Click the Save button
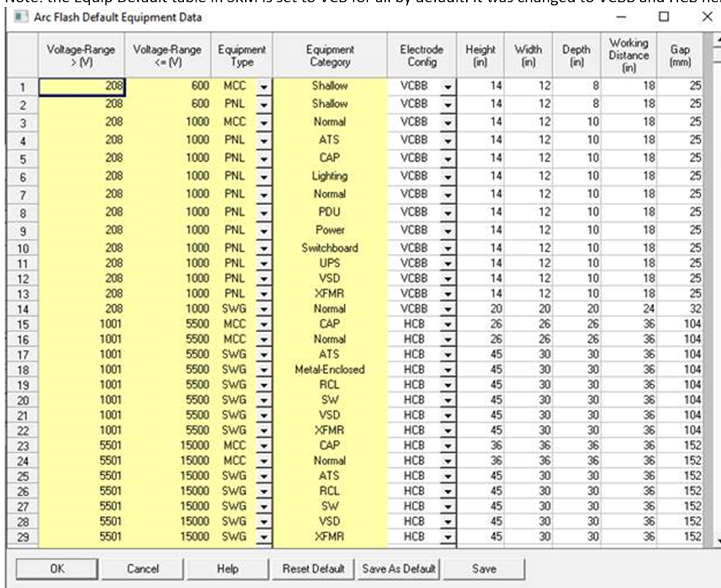 tap(484, 569)
